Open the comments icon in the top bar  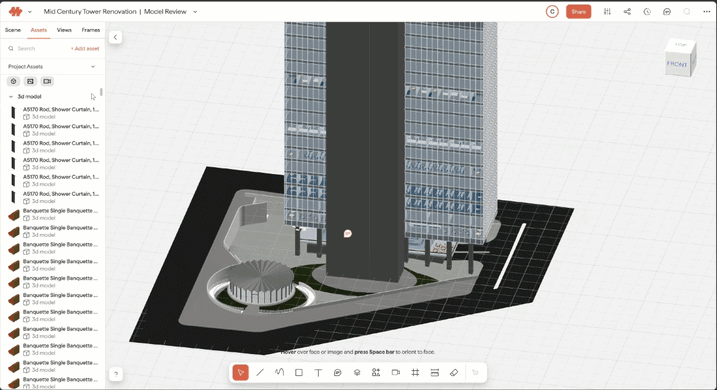point(667,12)
